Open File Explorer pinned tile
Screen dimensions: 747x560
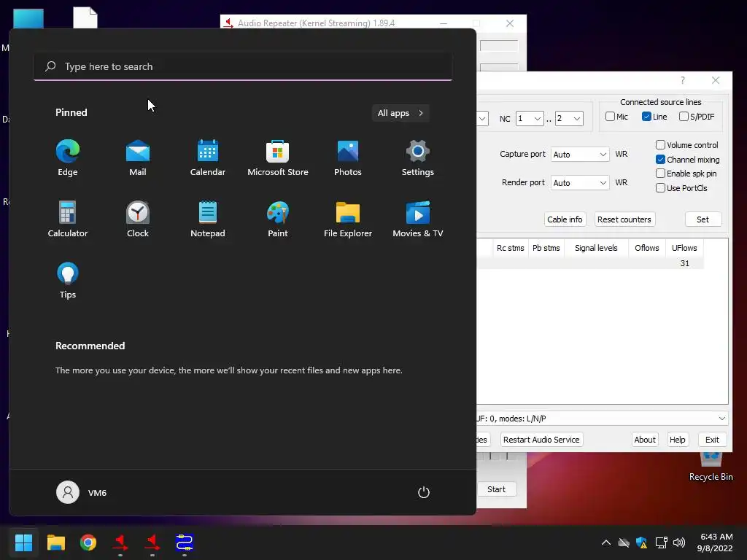(348, 219)
